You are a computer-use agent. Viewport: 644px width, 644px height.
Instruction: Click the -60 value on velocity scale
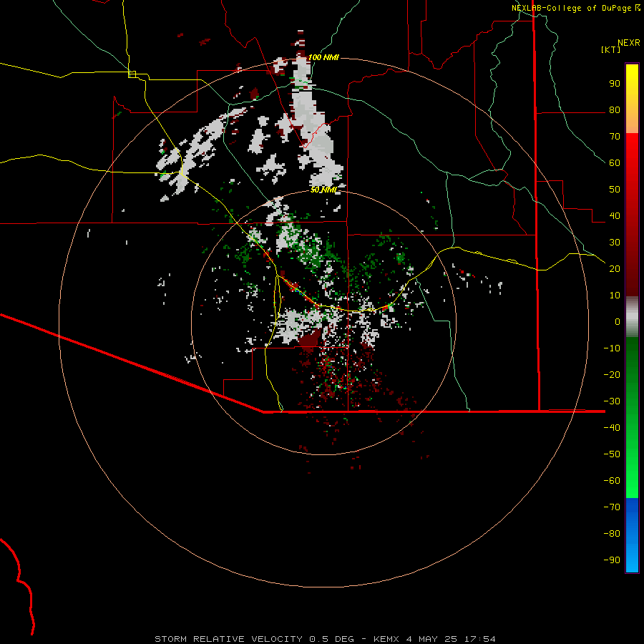click(x=612, y=481)
